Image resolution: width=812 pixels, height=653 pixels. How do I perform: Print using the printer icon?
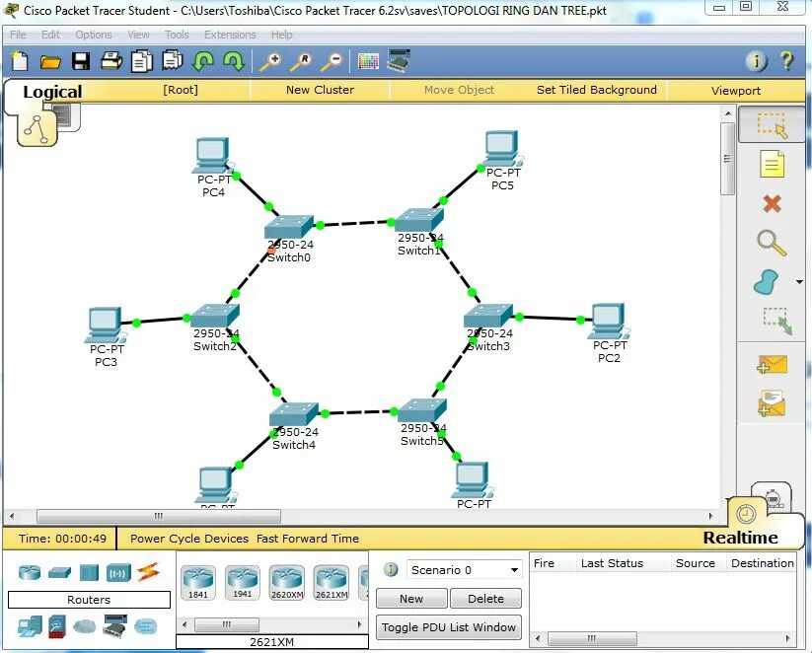(x=111, y=61)
